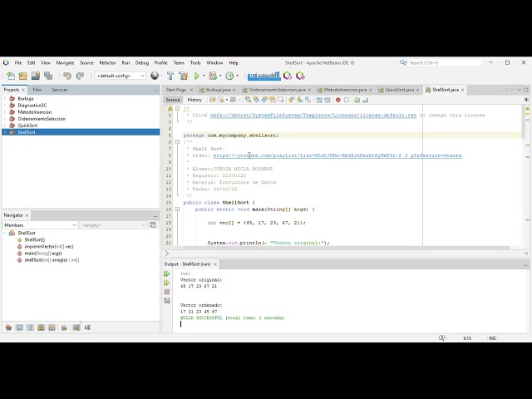This screenshot has width=532, height=399.
Task: Click the Search (Ctrl+I) field
Action: click(445, 63)
